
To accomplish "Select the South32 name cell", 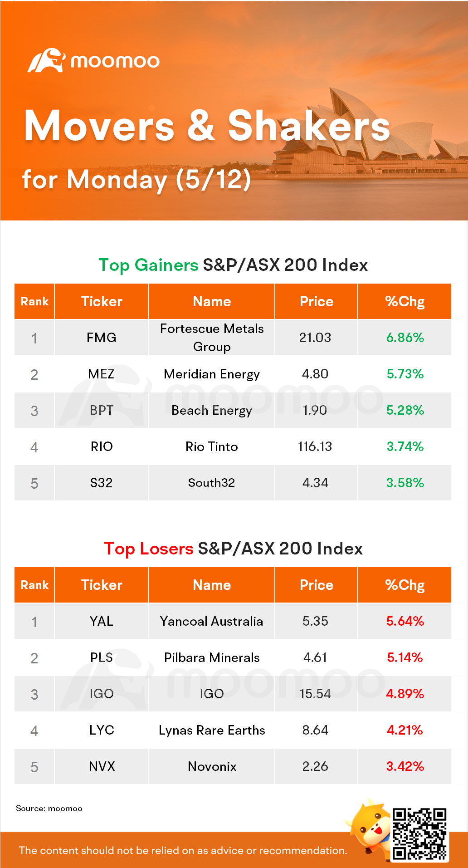I will point(212,483).
